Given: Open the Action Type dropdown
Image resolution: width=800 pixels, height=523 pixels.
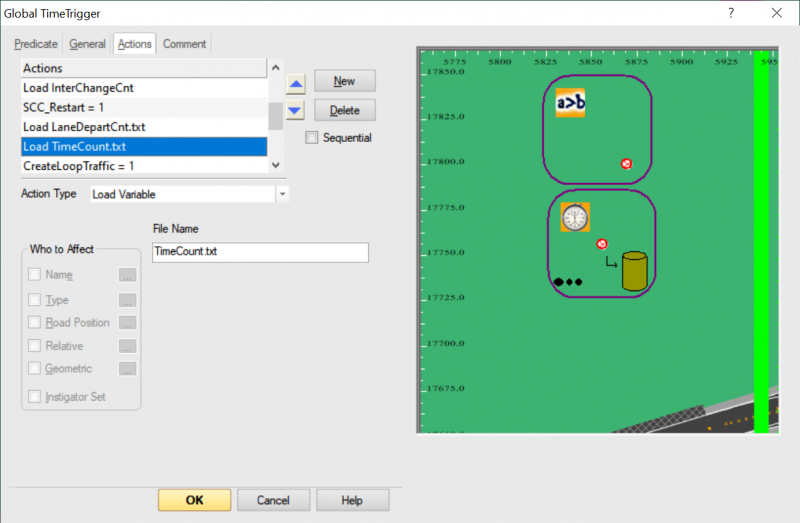Looking at the screenshot, I should 282,194.
